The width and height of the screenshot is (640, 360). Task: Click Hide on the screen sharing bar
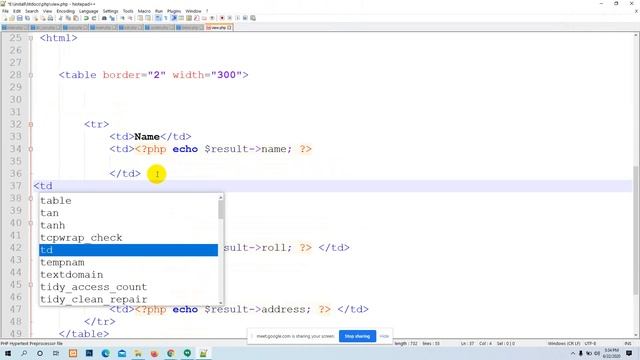click(x=384, y=336)
